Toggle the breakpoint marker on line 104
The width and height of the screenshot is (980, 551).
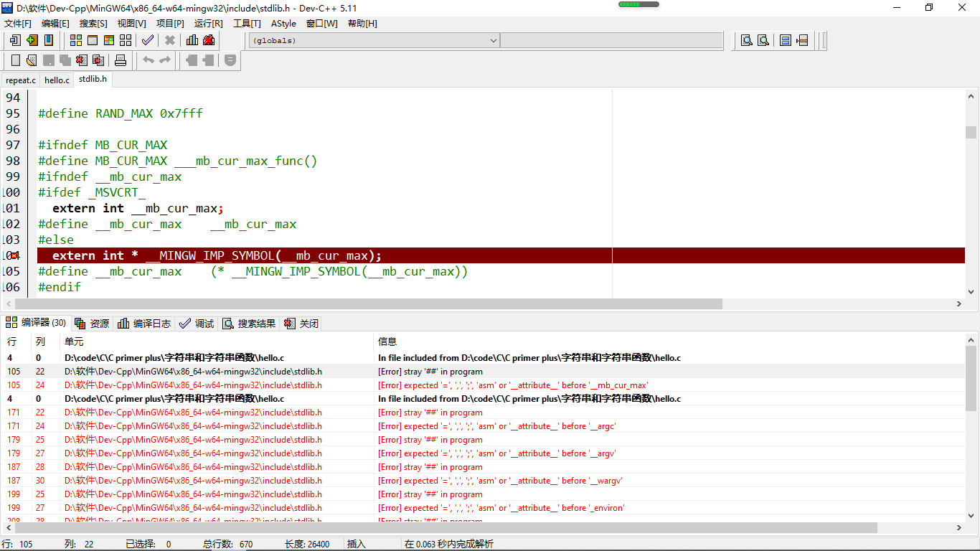pos(14,255)
